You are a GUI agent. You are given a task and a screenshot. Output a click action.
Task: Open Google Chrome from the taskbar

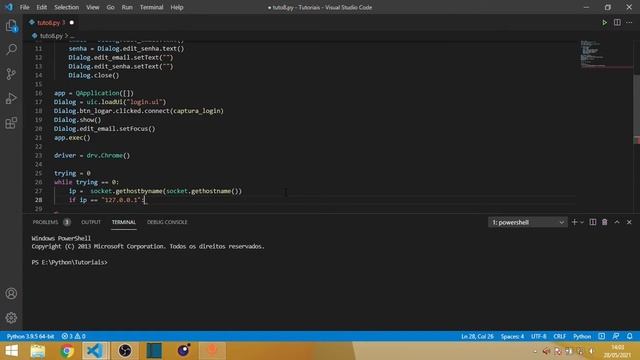pos(67,351)
